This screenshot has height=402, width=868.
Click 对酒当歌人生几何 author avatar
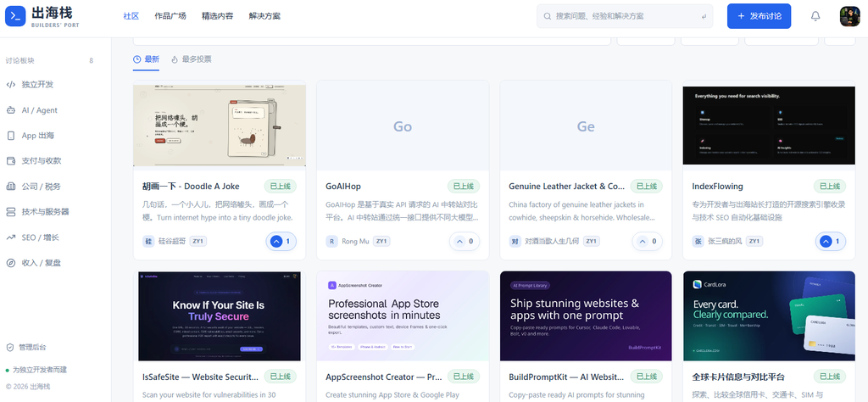515,242
